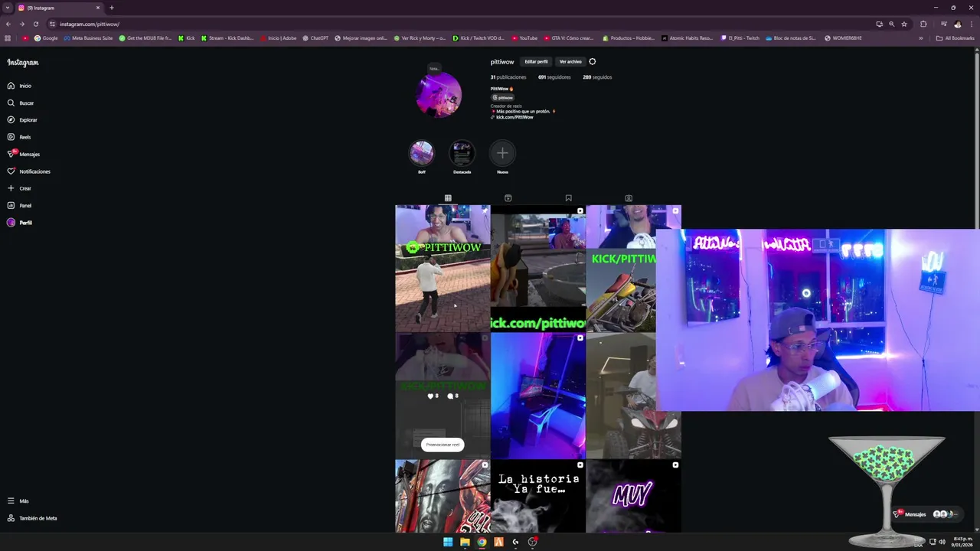The image size is (980, 551).
Task: Reload the Instagram page
Action: tap(35, 24)
